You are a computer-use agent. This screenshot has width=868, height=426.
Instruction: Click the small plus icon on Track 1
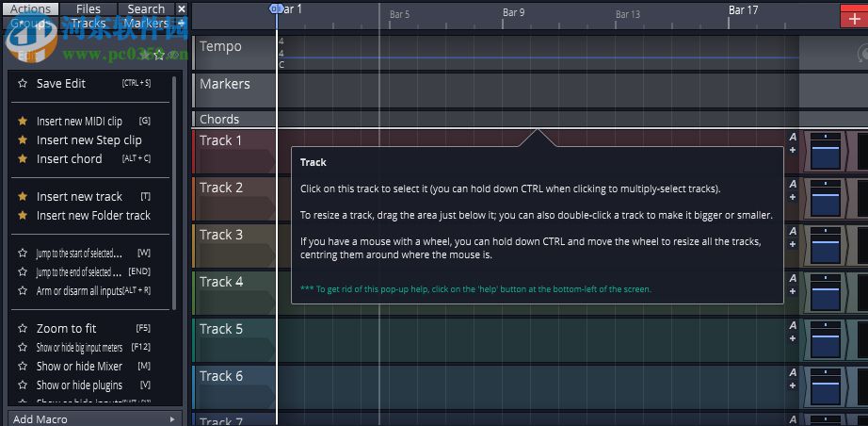(793, 150)
